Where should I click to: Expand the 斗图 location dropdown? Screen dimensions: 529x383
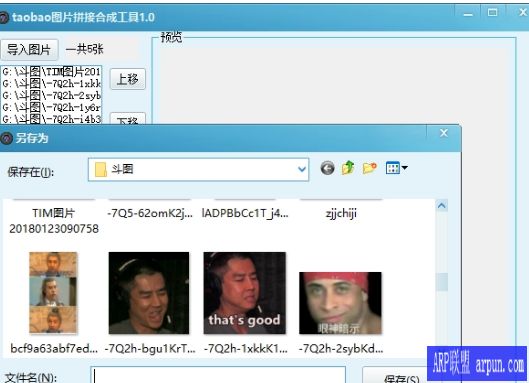(302, 169)
